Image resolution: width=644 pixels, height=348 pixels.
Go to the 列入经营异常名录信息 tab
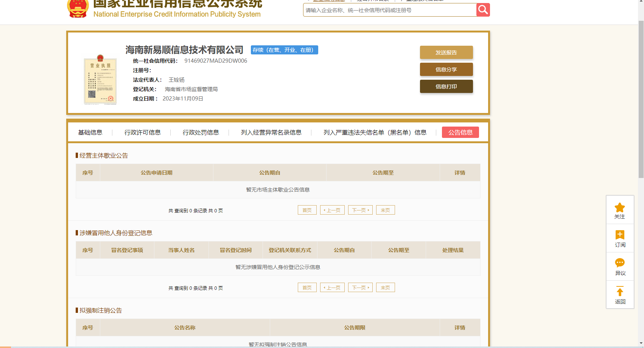tap(271, 132)
